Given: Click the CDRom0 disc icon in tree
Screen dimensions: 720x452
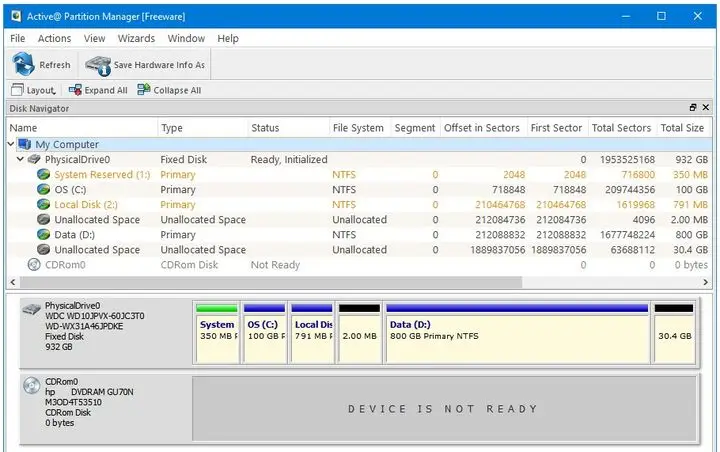Looking at the screenshot, I should coord(34,265).
